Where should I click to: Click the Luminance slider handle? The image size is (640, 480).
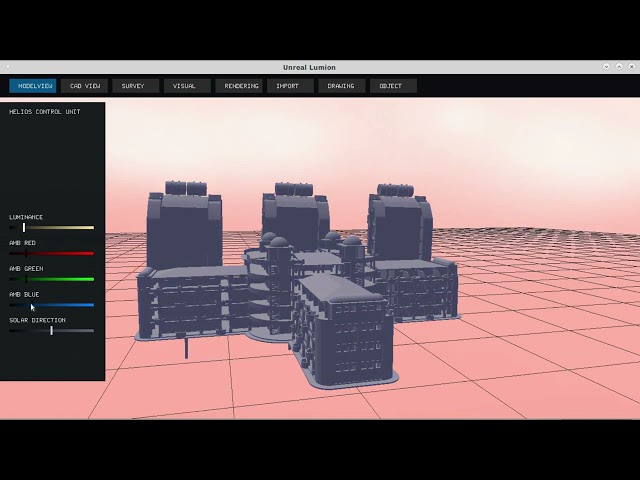24,227
